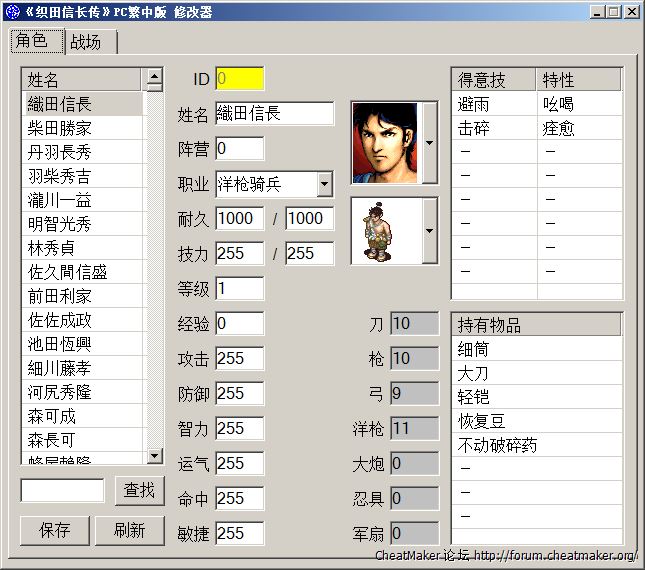Viewport: 645px width, 570px height.
Task: Select 恢复豆 in the items list
Action: pos(486,421)
